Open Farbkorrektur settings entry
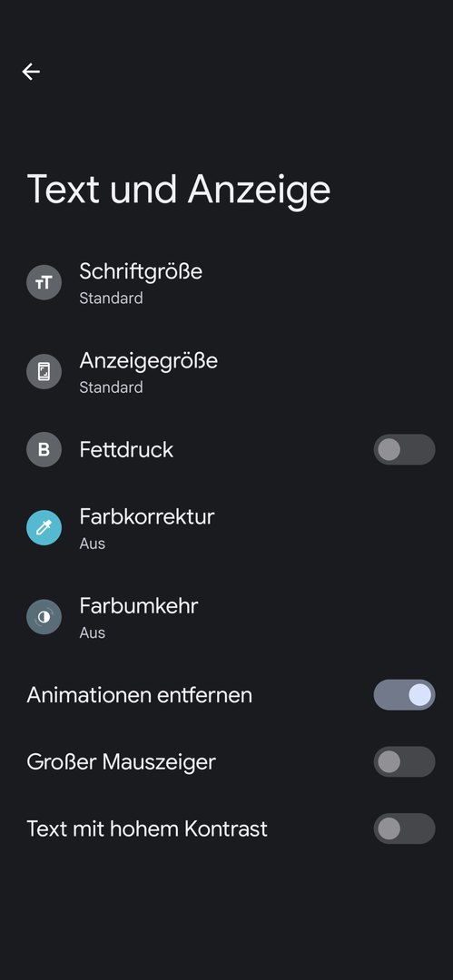453x980 pixels. coord(227,528)
